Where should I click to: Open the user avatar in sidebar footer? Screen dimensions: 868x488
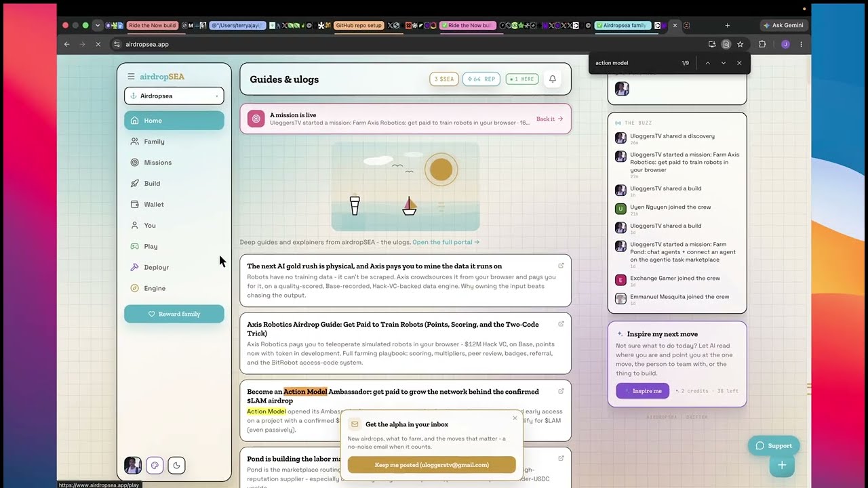(133, 465)
